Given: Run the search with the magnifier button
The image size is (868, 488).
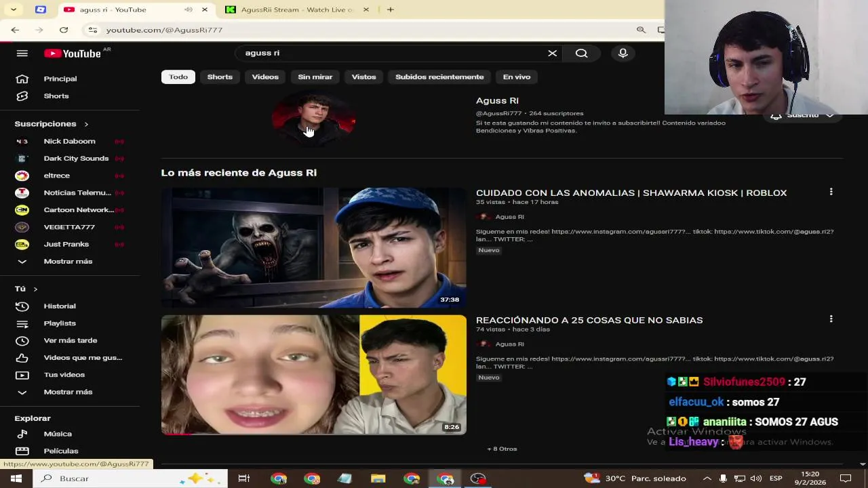Looking at the screenshot, I should click(x=582, y=53).
